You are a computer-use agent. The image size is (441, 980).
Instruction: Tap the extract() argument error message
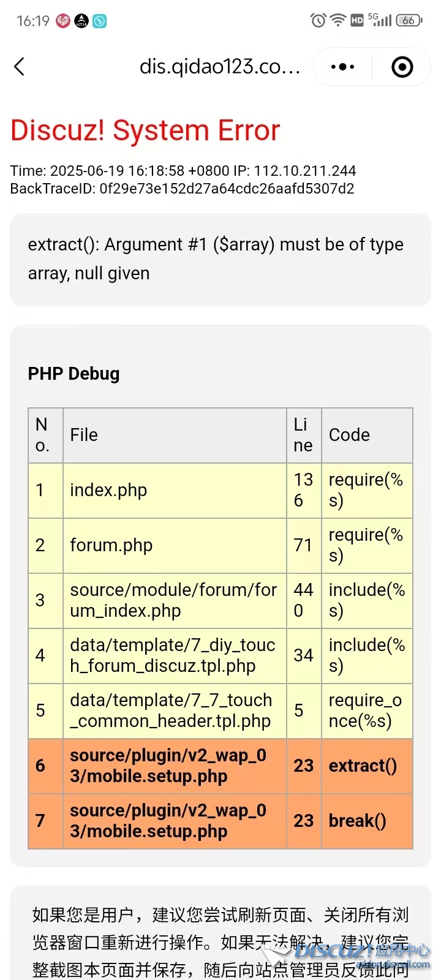(x=216, y=258)
